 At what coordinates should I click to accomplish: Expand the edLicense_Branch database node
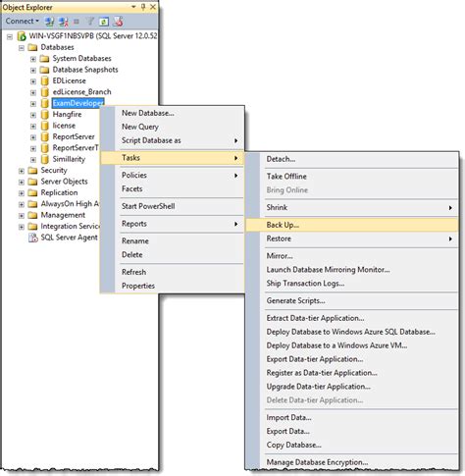tap(33, 92)
